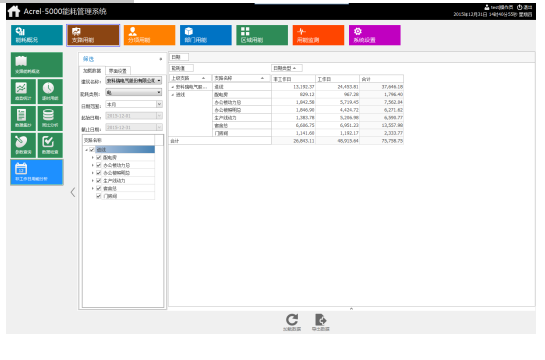The height and width of the screenshot is (360, 545).
Task: Open the magenta system settings gear tile
Action: 375,35
